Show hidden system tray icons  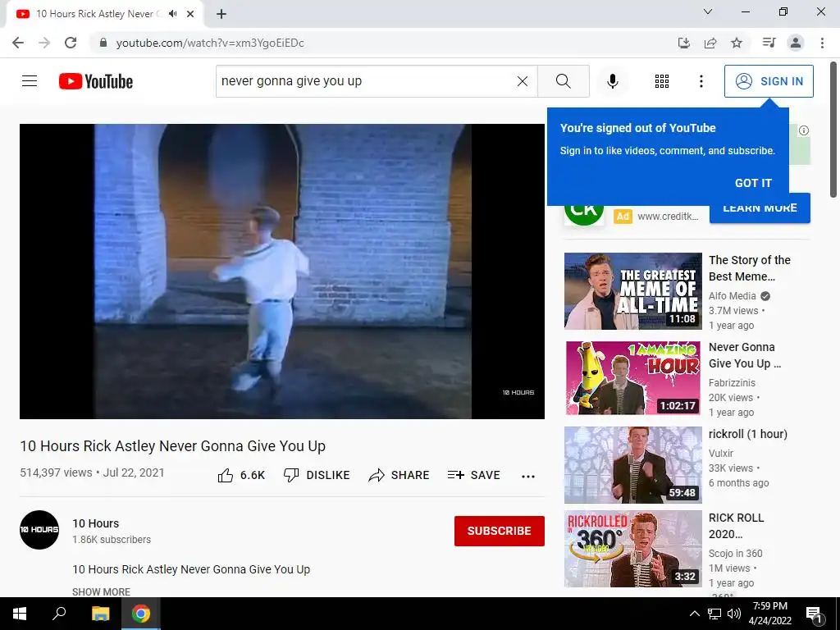coord(694,614)
